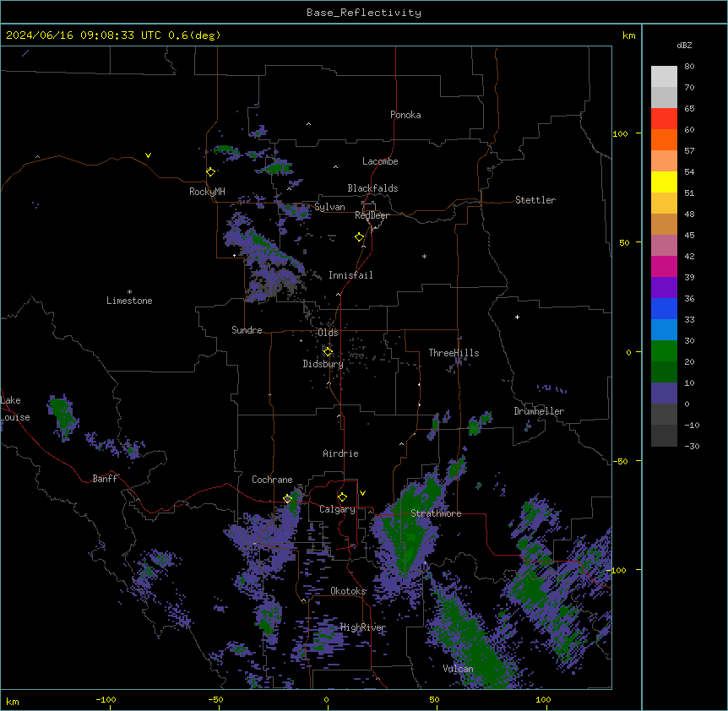Viewport: 728px width, 711px height.
Task: Click the horizontal axis -100 km tick label
Action: [106, 699]
